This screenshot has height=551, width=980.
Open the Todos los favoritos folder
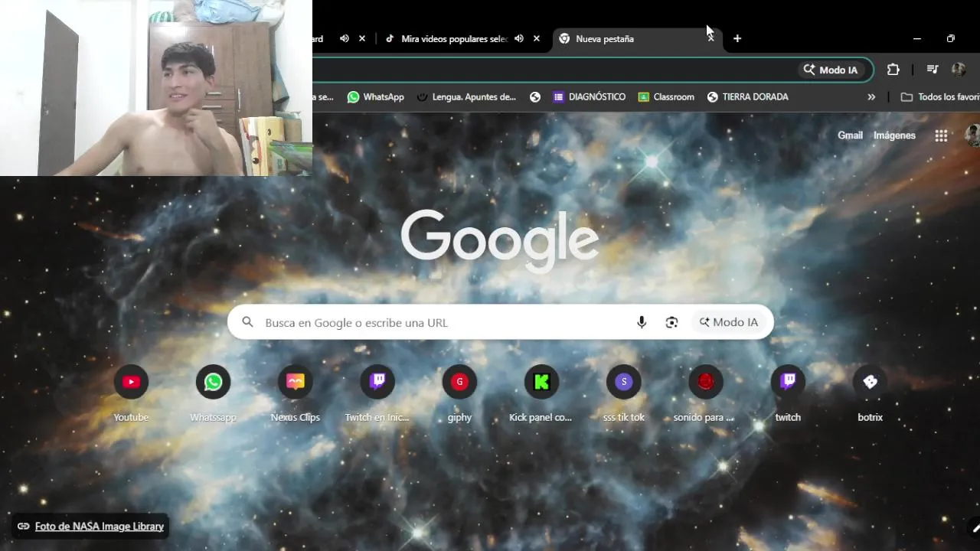click(939, 97)
